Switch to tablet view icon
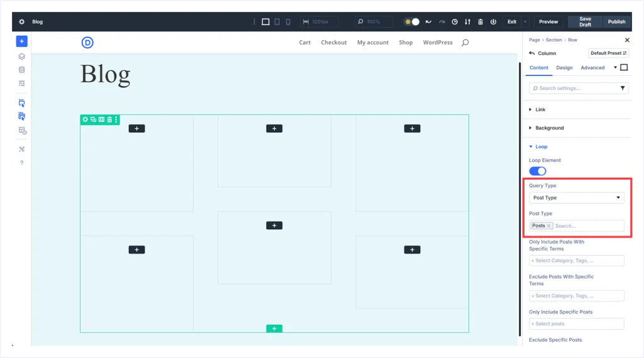Image resolution: width=644 pixels, height=358 pixels. [x=277, y=22]
